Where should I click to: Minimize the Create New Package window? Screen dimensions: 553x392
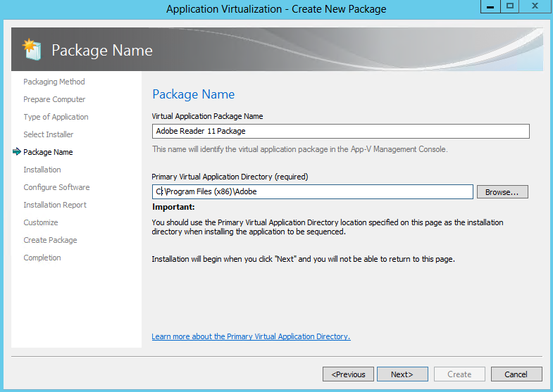(490, 6)
